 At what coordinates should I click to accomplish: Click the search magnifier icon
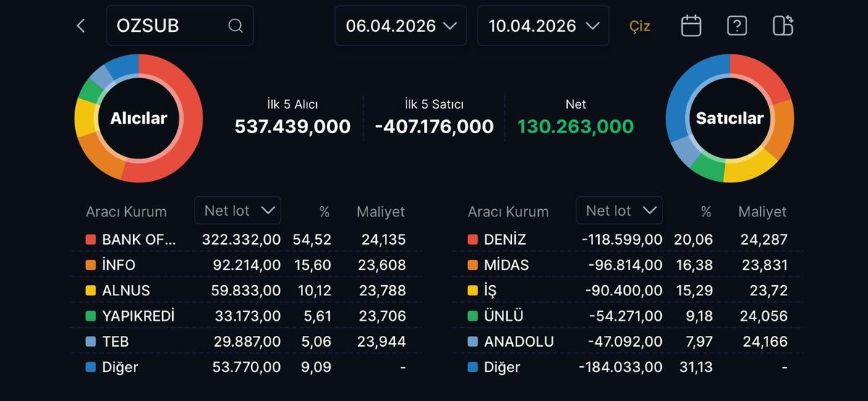click(235, 26)
